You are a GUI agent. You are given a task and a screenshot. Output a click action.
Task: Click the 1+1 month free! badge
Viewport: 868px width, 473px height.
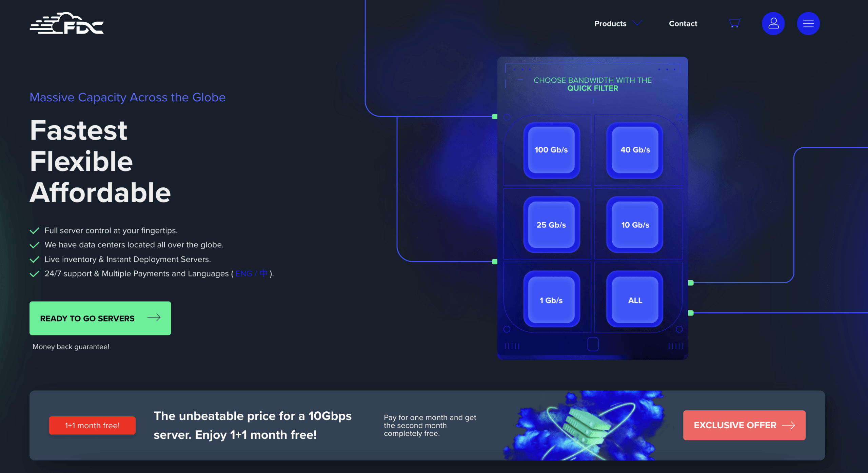click(92, 426)
